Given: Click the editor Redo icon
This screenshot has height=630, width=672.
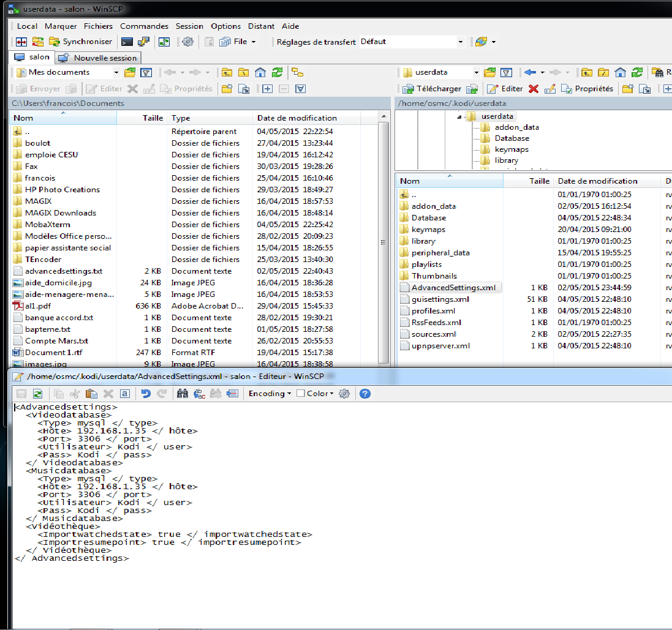Looking at the screenshot, I should (162, 394).
